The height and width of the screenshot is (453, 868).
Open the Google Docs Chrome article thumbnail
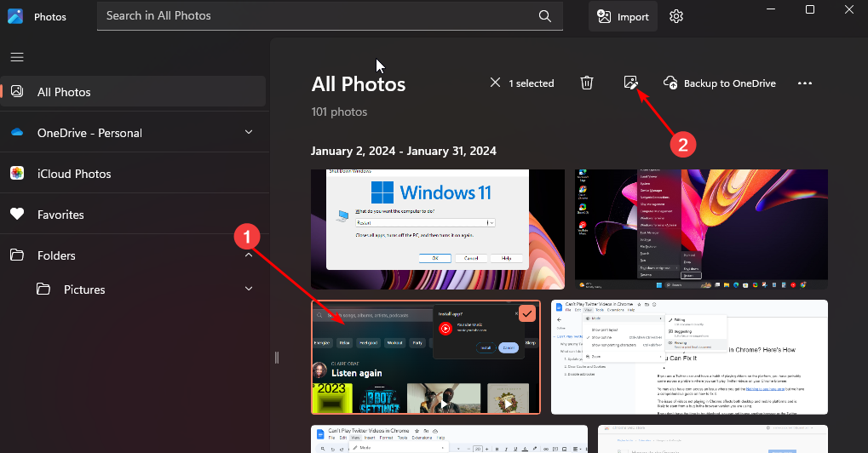pyautogui.click(x=689, y=357)
